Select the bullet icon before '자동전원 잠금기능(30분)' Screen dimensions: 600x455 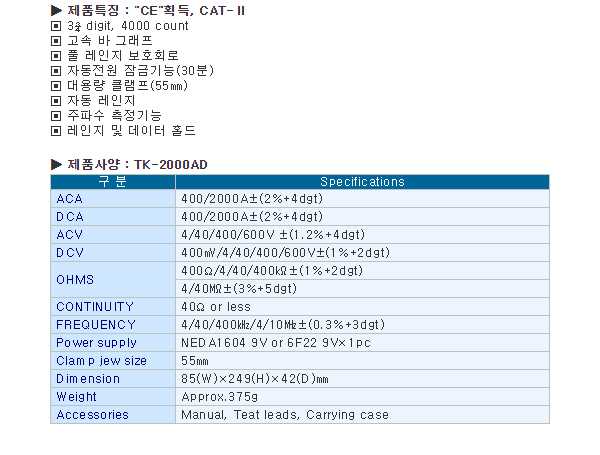pyautogui.click(x=56, y=71)
